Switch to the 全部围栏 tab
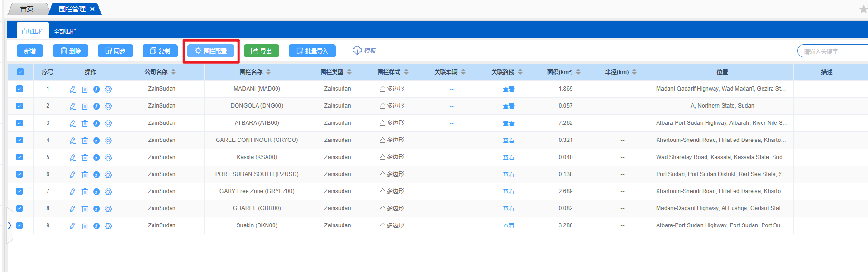Viewport: 868px width, 272px height. 65,32
